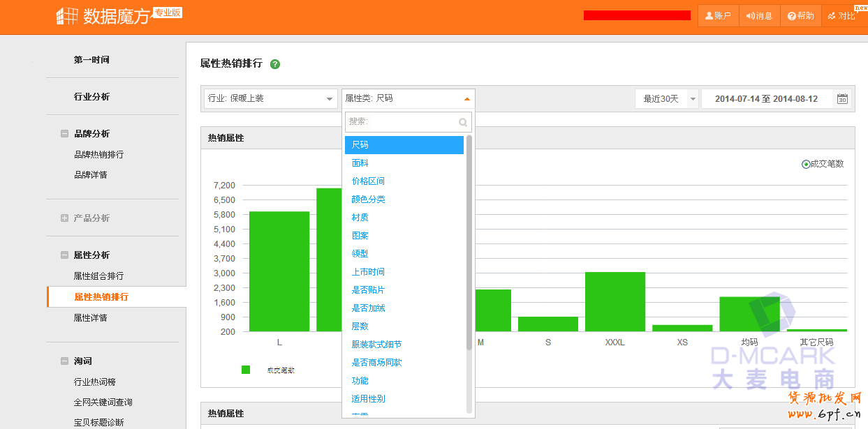Open the 行业: 保暖上装 dropdown

click(x=270, y=99)
